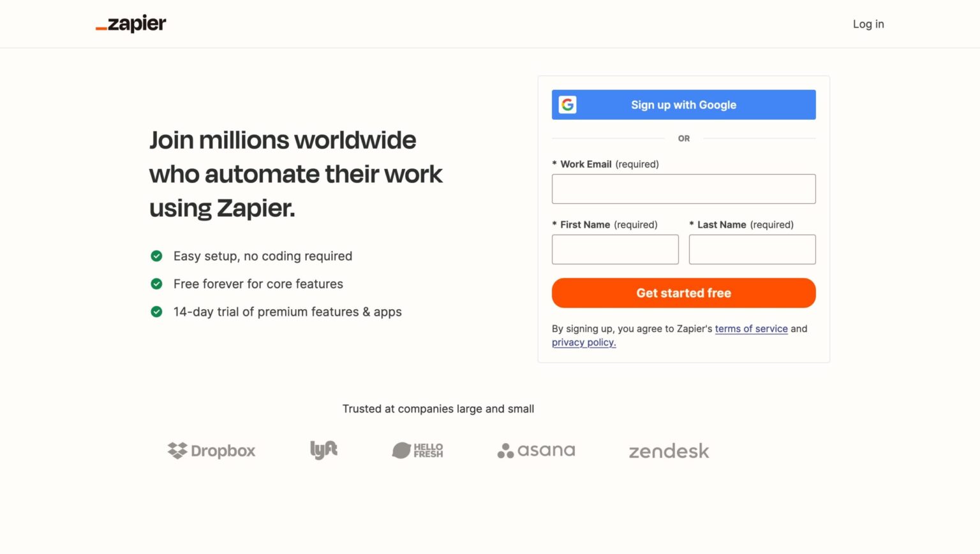
Task: Click the HelloFresh company logo
Action: coord(417,450)
